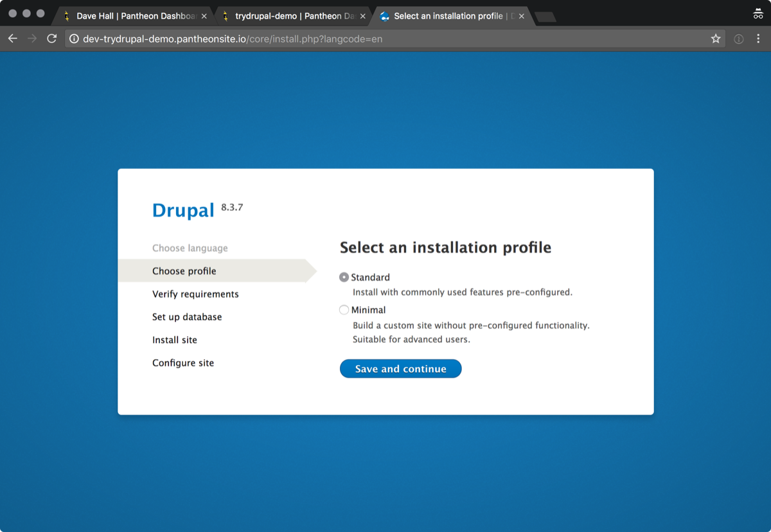
Task: Open a new browser tab
Action: pos(545,17)
